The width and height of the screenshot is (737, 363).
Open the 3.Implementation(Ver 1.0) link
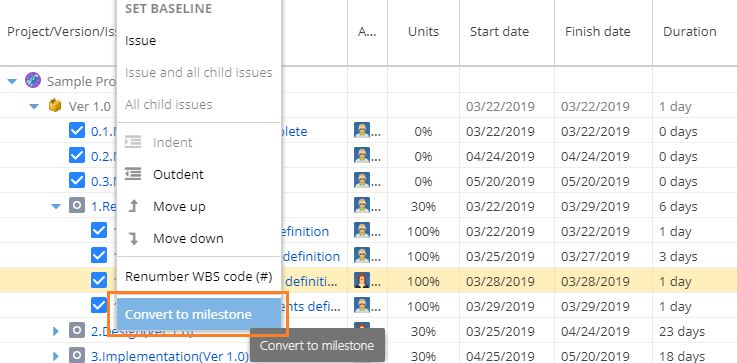[x=170, y=356]
